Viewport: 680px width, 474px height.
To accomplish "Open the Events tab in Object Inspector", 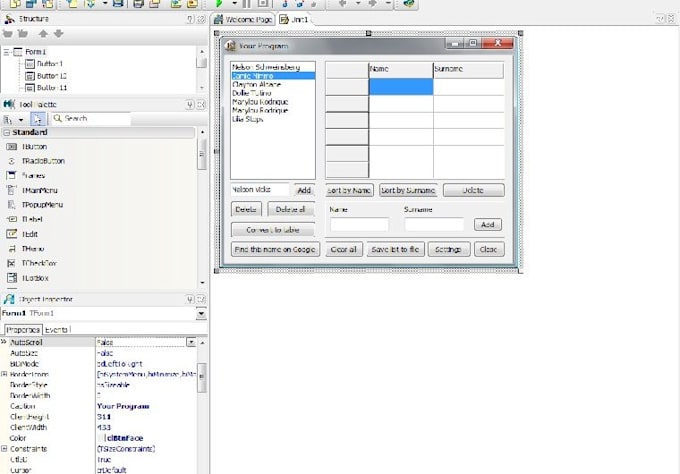I will (56, 330).
